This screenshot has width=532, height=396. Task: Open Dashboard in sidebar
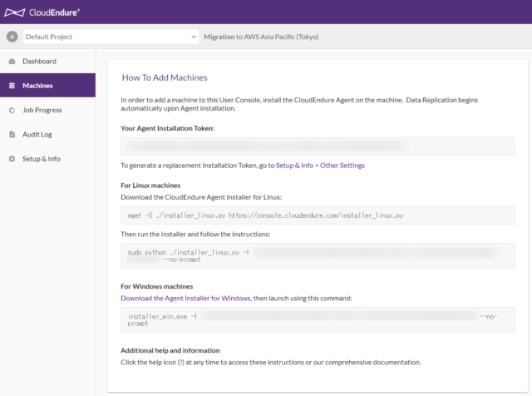[47, 61]
